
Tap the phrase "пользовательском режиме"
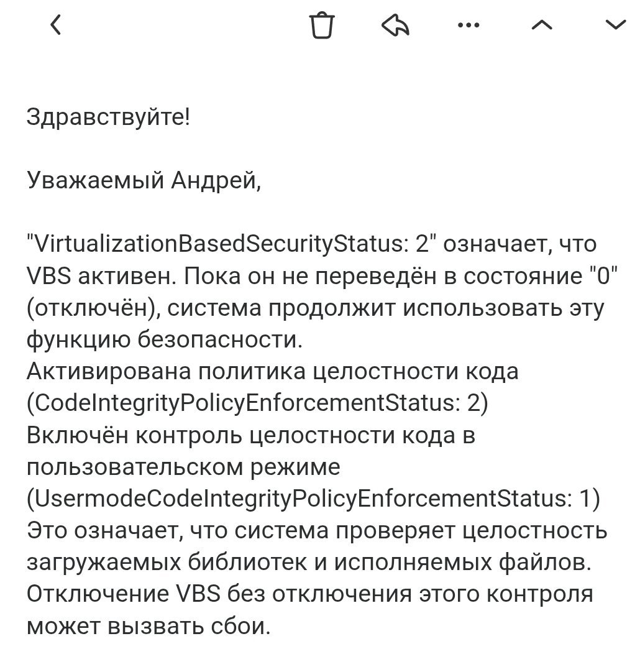pos(183,467)
